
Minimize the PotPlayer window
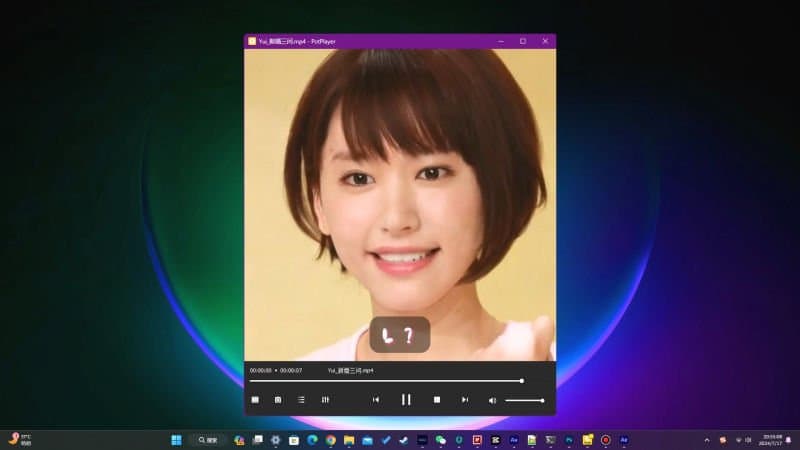pyautogui.click(x=500, y=41)
